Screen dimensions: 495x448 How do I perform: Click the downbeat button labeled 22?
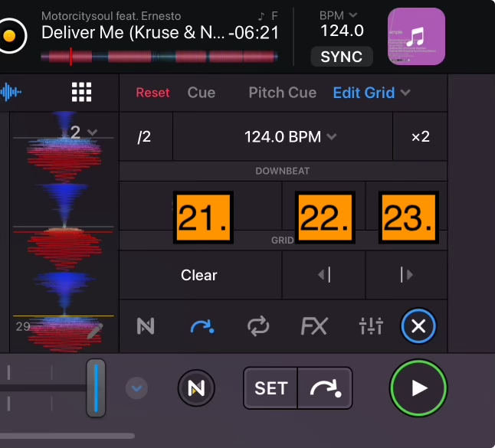tap(325, 217)
